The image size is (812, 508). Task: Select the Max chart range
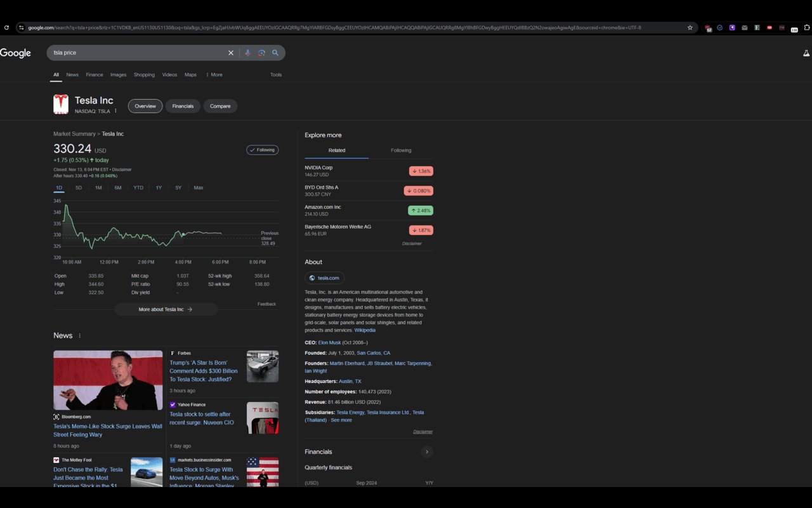point(199,188)
